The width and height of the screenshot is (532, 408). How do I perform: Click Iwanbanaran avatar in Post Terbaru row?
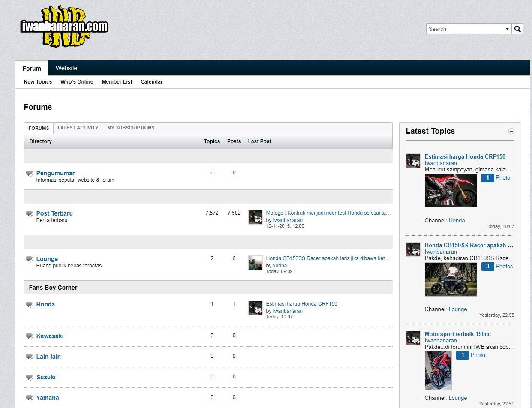(x=255, y=217)
